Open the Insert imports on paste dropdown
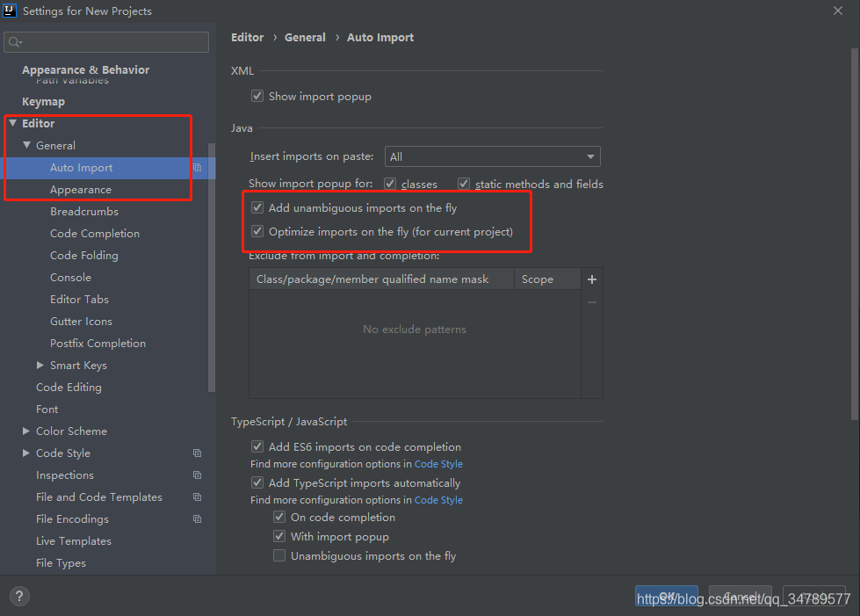The height and width of the screenshot is (616, 860). (493, 157)
